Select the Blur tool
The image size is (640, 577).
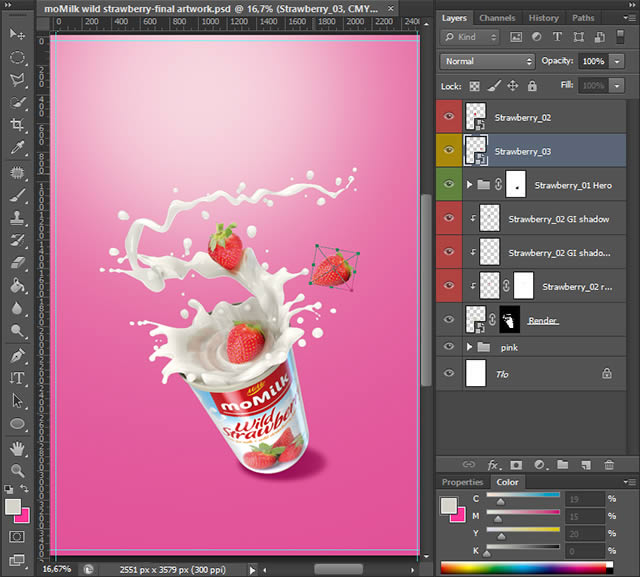pos(17,308)
